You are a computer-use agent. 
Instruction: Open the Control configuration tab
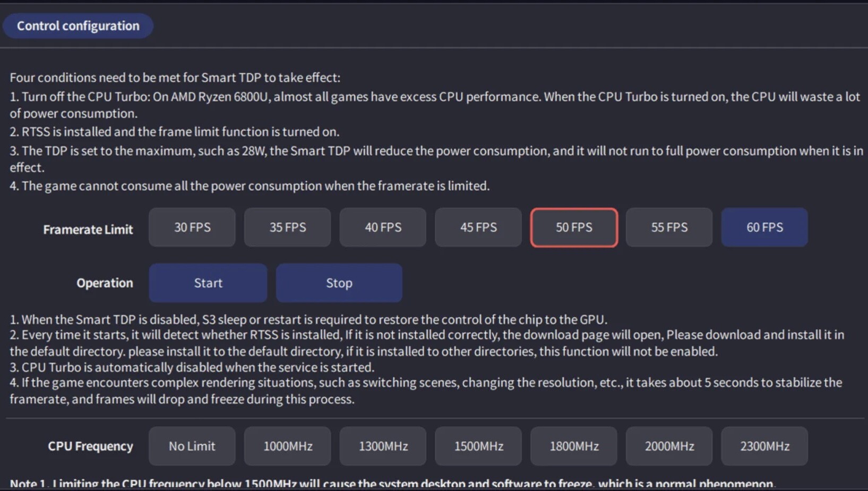click(x=78, y=26)
